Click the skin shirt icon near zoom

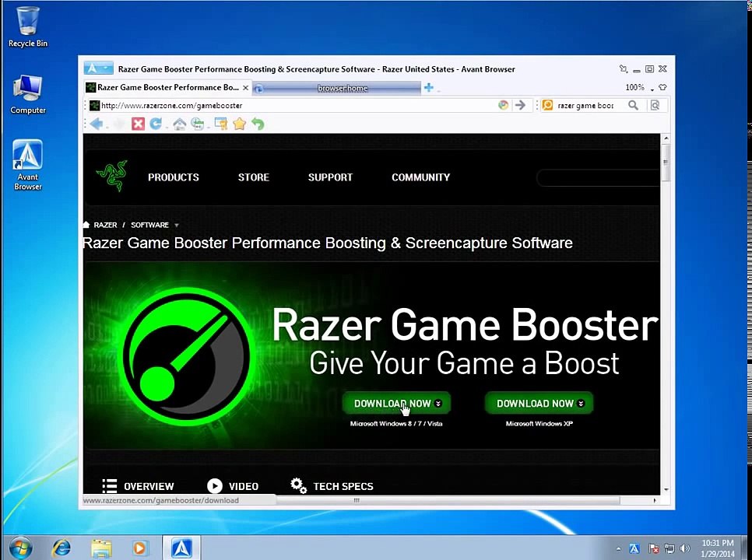[x=662, y=87]
